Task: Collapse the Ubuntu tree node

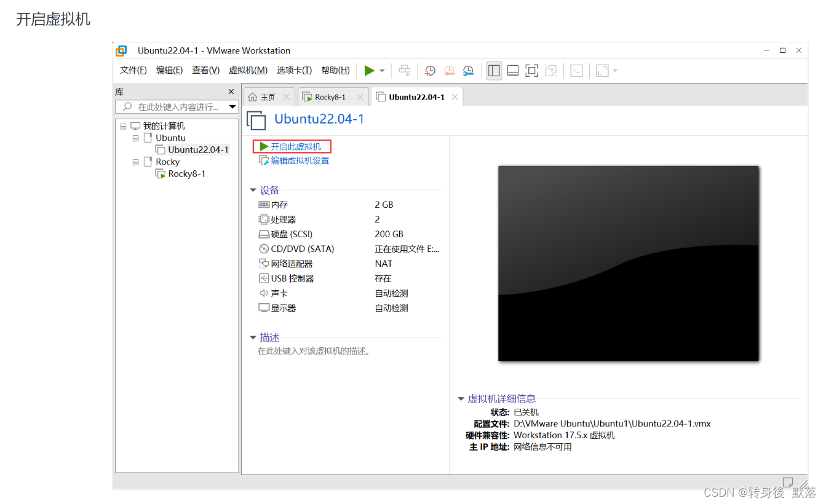Action: pos(135,138)
